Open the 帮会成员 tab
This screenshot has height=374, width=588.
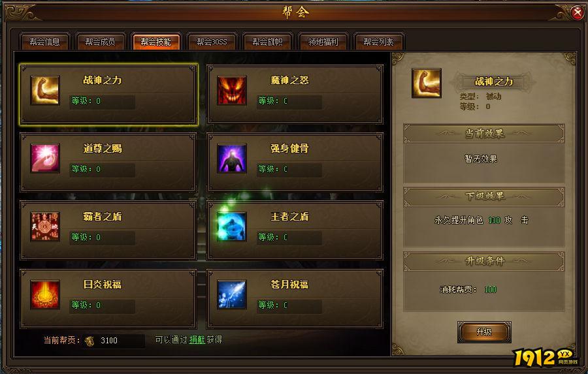coord(100,42)
